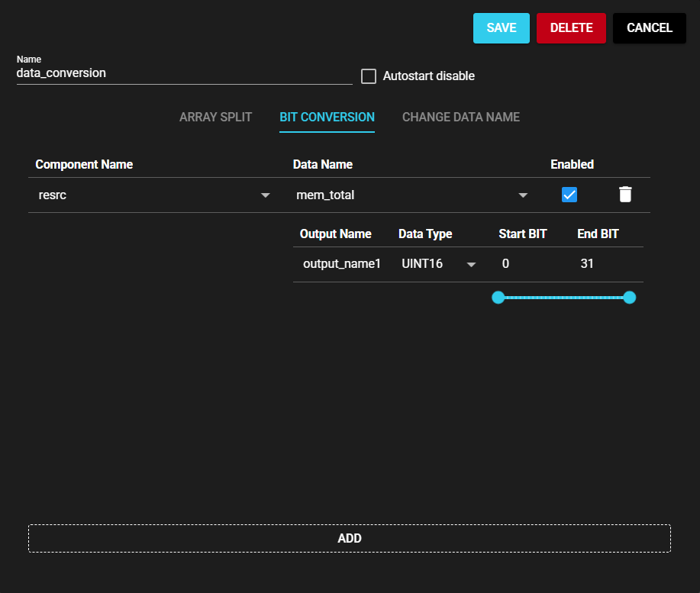The image size is (700, 593).
Task: Click the right slider handle for End BIT
Action: 630,298
